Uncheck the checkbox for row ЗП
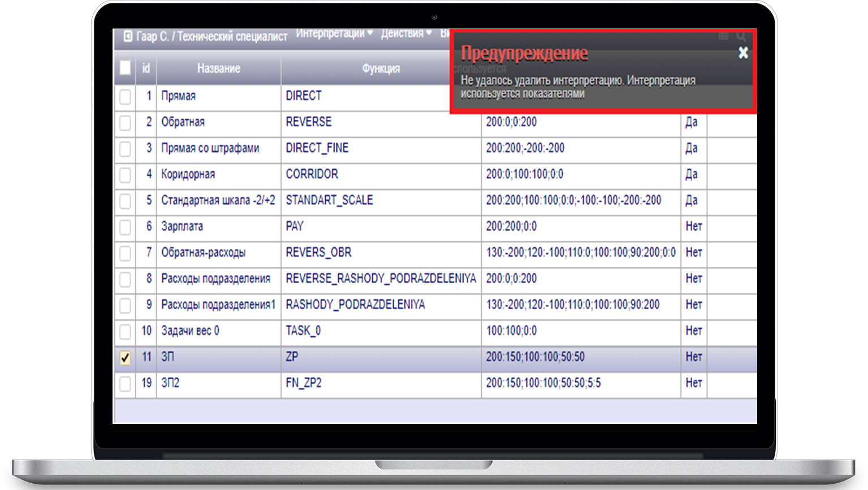The width and height of the screenshot is (868, 490). [125, 358]
